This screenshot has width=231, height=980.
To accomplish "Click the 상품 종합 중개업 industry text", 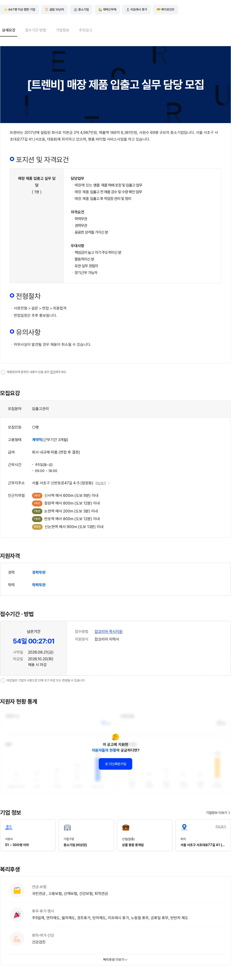I will click(x=133, y=845).
